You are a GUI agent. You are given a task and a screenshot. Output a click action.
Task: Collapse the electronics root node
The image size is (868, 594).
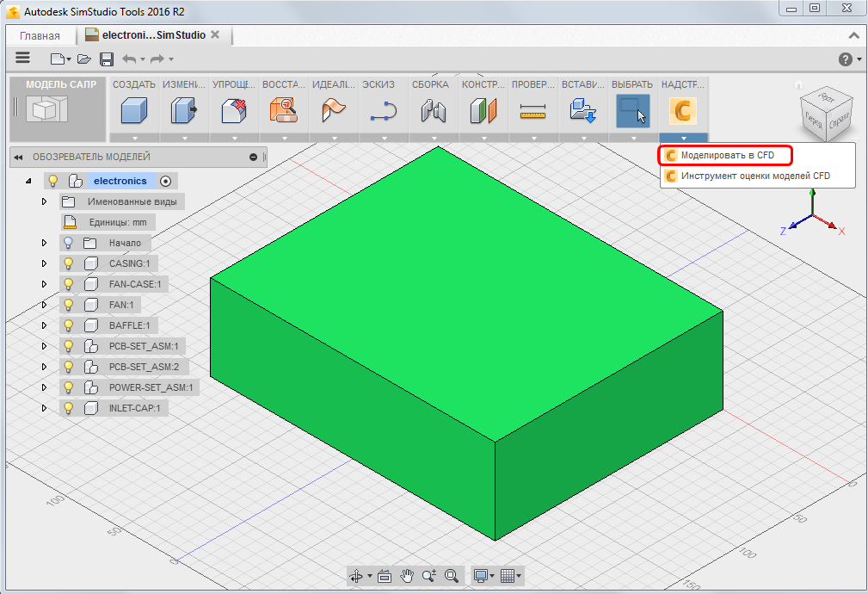(28, 181)
